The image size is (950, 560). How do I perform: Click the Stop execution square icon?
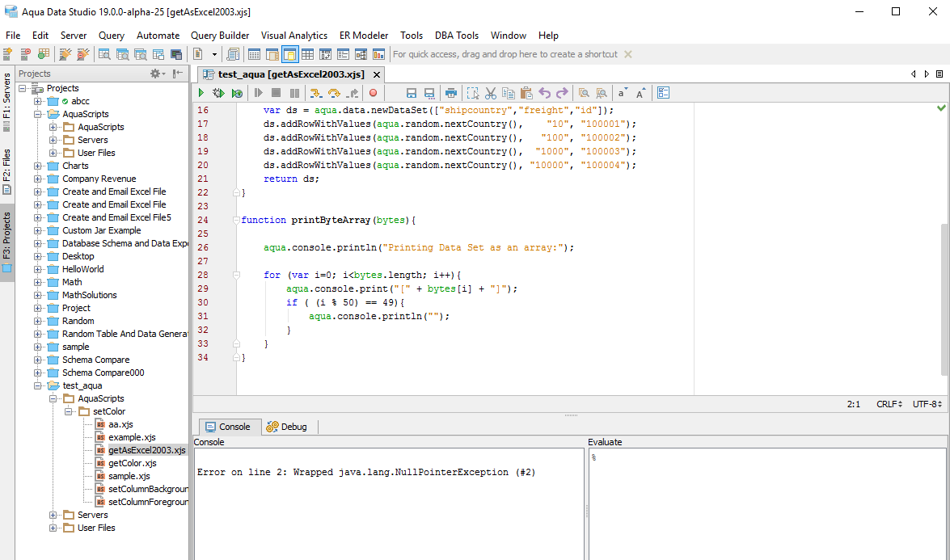tap(276, 93)
